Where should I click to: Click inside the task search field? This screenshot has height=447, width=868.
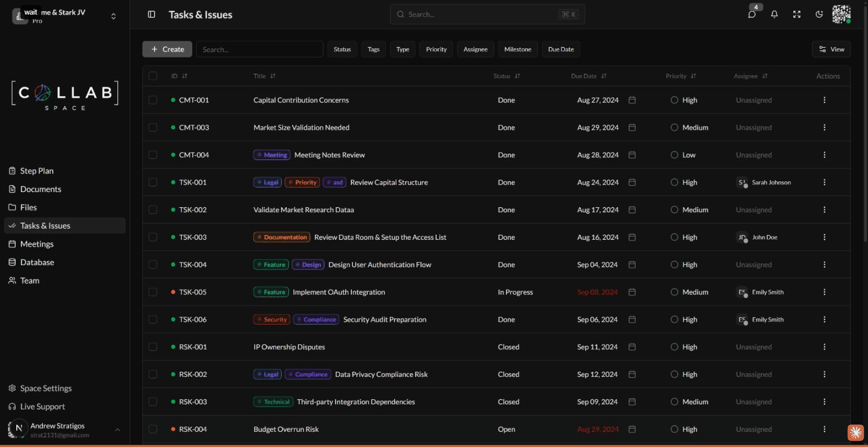(x=259, y=49)
